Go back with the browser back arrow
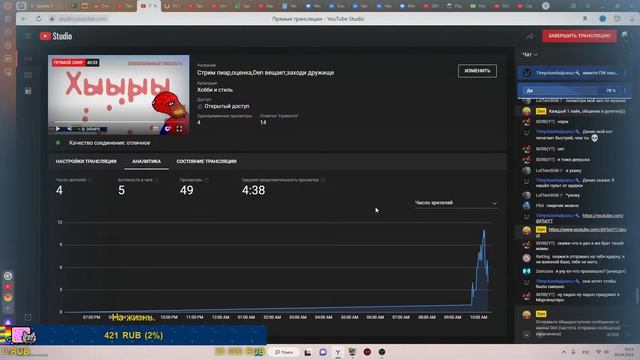 [24, 19]
